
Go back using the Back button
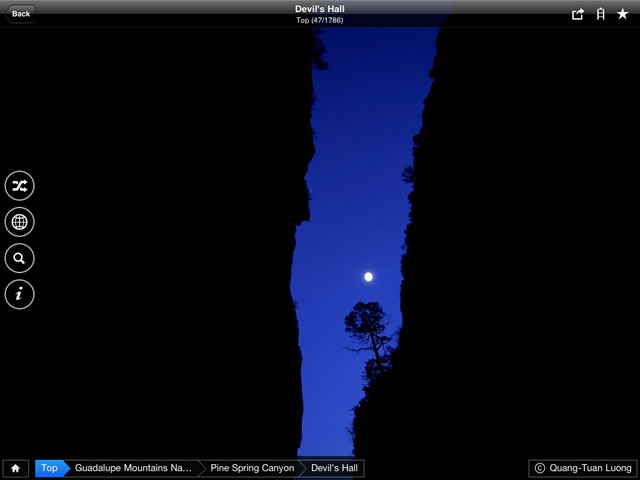click(x=20, y=14)
